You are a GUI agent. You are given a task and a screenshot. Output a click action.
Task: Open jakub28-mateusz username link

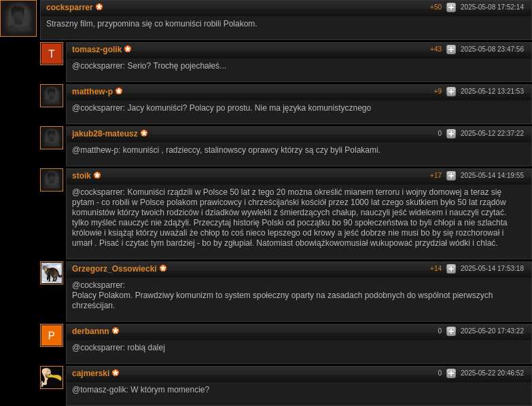pos(105,134)
